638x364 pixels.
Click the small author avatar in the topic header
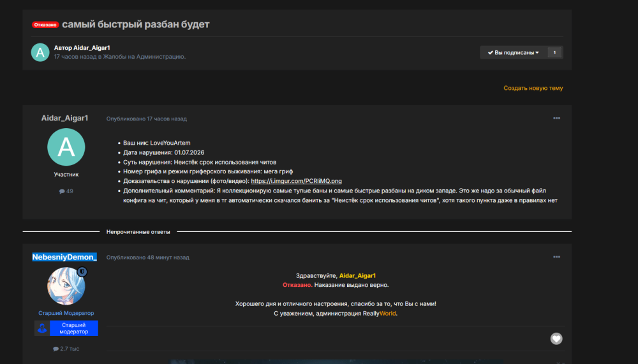(x=40, y=52)
